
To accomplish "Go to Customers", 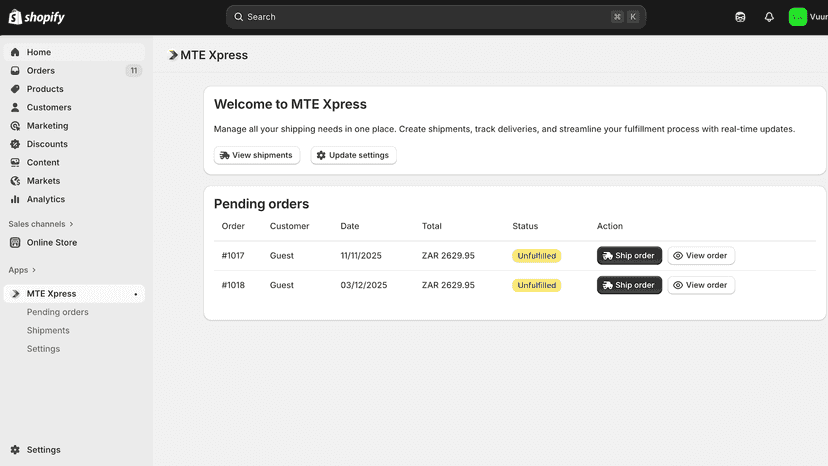I will point(74,107).
